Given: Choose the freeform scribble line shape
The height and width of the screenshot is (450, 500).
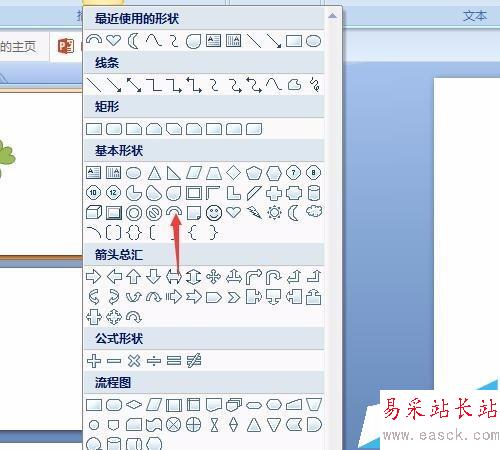Looking at the screenshot, I should click(x=315, y=84).
